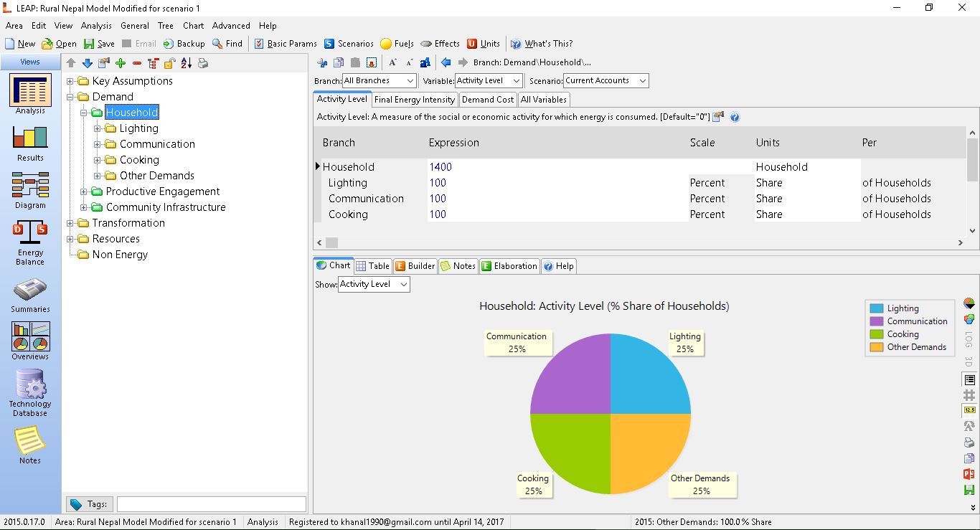Decrease font size with small A

coord(410,62)
